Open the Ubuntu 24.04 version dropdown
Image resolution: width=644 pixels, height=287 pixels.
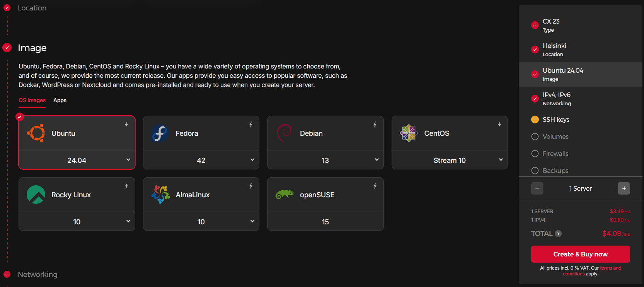(x=77, y=160)
